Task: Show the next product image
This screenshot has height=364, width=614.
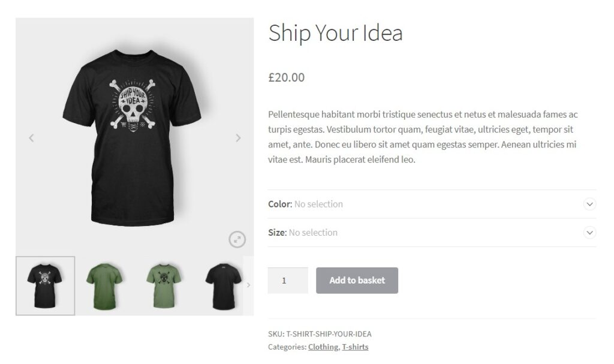Action: tap(238, 138)
